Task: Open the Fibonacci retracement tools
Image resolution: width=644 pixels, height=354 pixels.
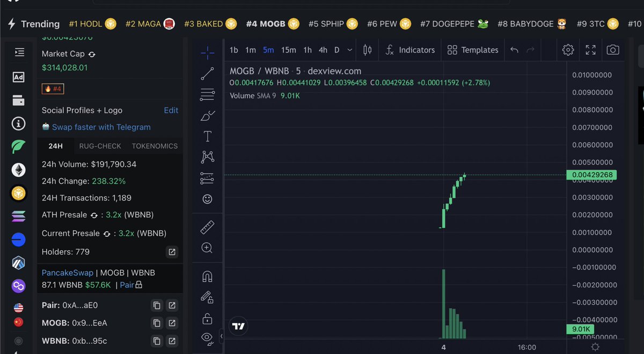Action: pos(207,95)
